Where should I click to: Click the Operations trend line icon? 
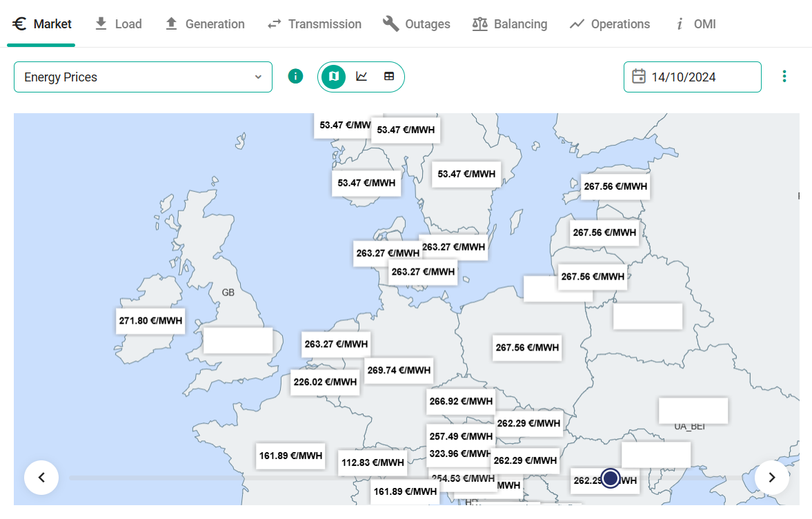tap(577, 24)
